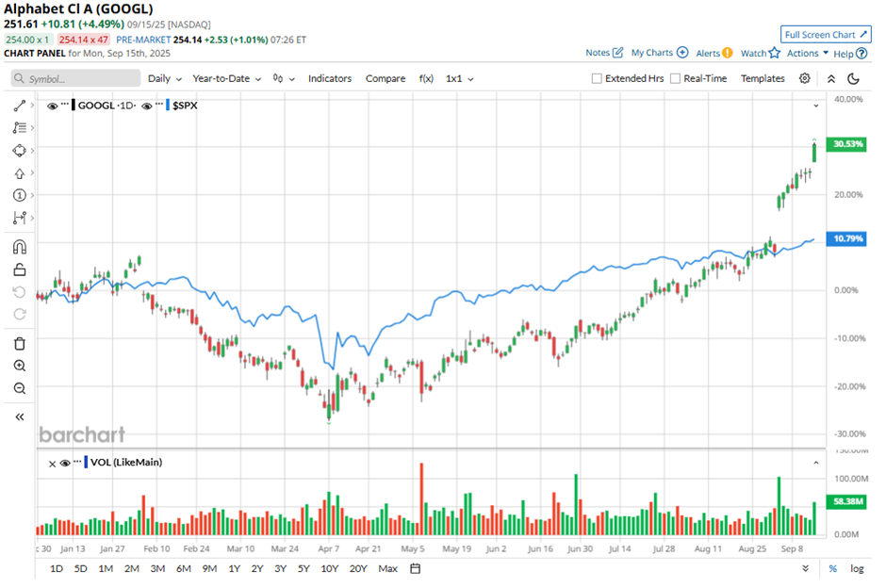Click the double chevron down at bottom right
Image resolution: width=886 pixels, height=588 pixels.
coord(805,569)
